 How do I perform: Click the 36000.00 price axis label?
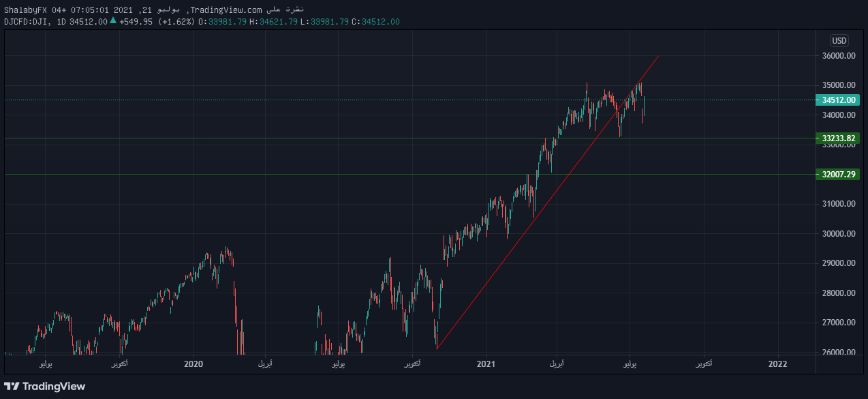(x=839, y=56)
